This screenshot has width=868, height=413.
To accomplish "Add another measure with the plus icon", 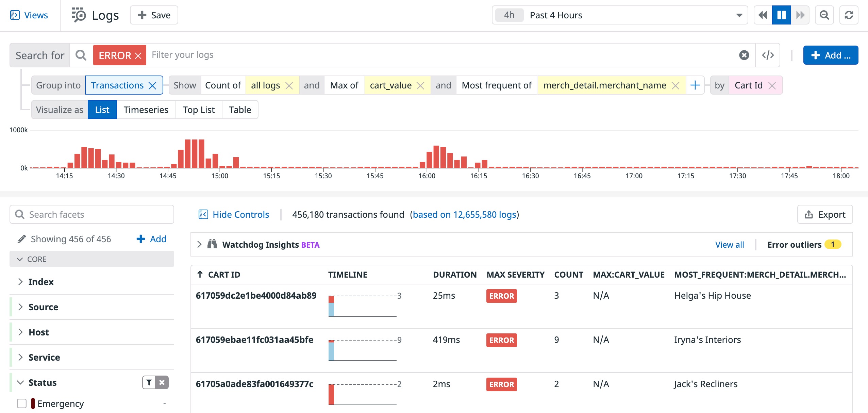I will pyautogui.click(x=695, y=85).
